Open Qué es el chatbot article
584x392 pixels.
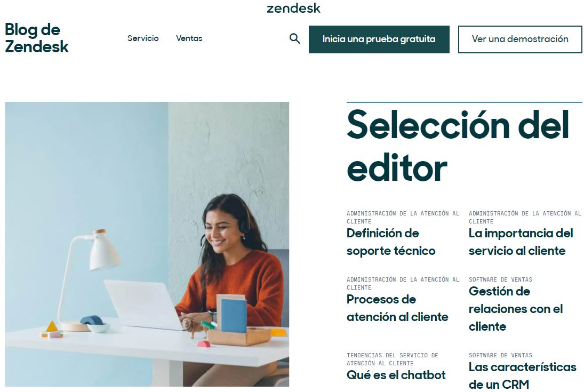point(396,375)
